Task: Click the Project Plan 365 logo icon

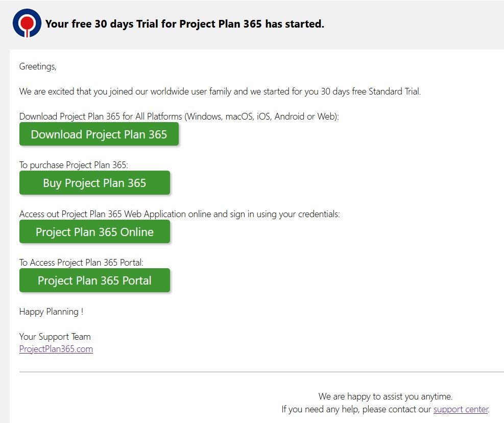Action: pos(27,24)
